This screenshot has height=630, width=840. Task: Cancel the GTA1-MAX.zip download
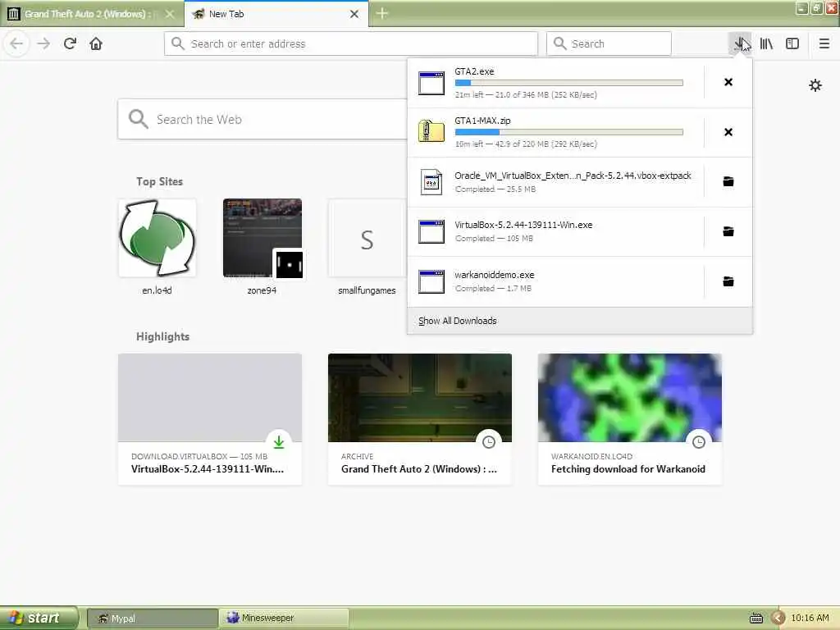click(x=728, y=132)
